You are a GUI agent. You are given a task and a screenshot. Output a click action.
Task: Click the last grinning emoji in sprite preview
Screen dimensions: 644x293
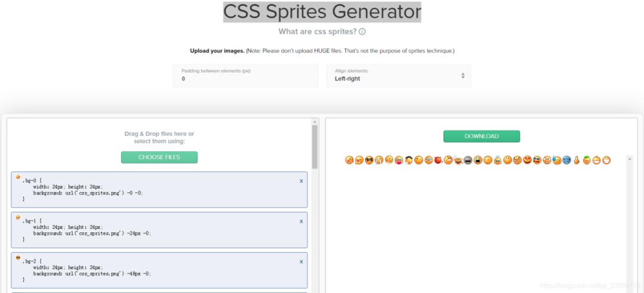606,160
